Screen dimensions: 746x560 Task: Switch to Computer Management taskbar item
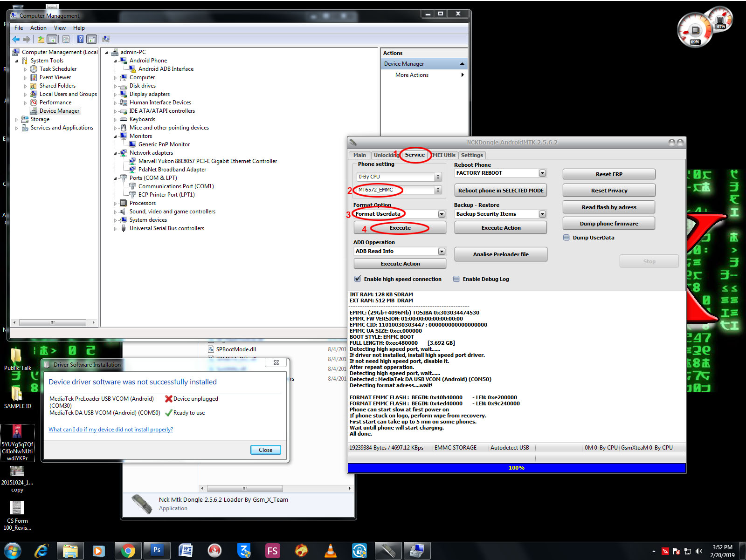pyautogui.click(x=417, y=551)
